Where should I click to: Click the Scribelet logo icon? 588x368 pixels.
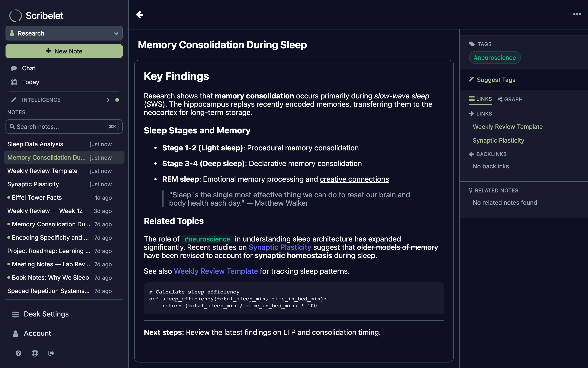pos(16,16)
